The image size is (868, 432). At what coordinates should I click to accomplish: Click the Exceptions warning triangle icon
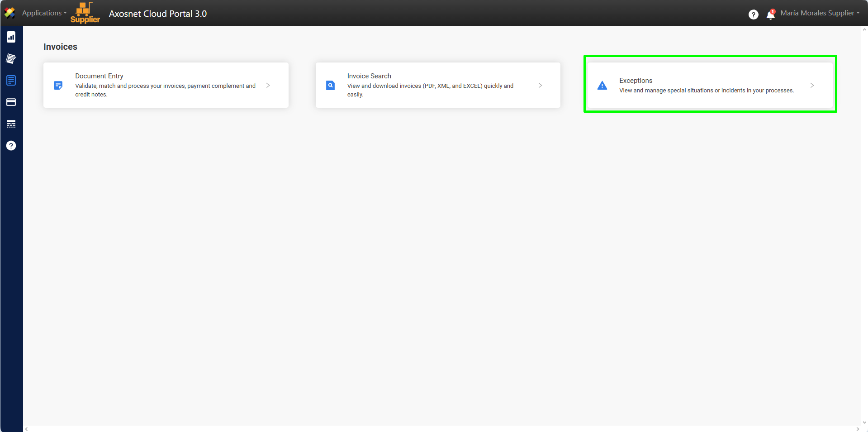[x=602, y=86]
